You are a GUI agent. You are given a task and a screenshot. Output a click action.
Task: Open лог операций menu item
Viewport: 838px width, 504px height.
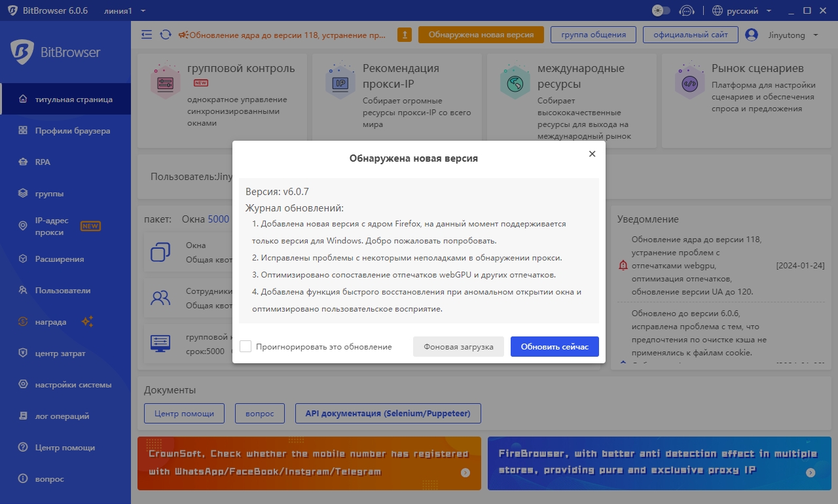pos(65,416)
